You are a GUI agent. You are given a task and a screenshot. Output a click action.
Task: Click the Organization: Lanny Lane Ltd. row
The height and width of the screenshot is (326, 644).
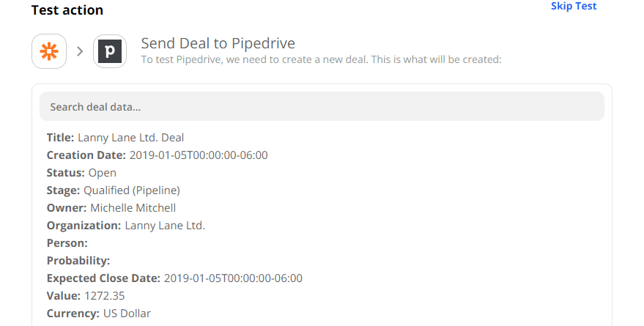(125, 226)
